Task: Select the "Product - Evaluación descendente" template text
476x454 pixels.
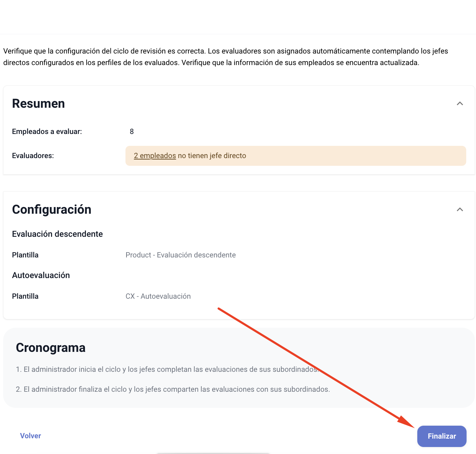Action: point(180,255)
